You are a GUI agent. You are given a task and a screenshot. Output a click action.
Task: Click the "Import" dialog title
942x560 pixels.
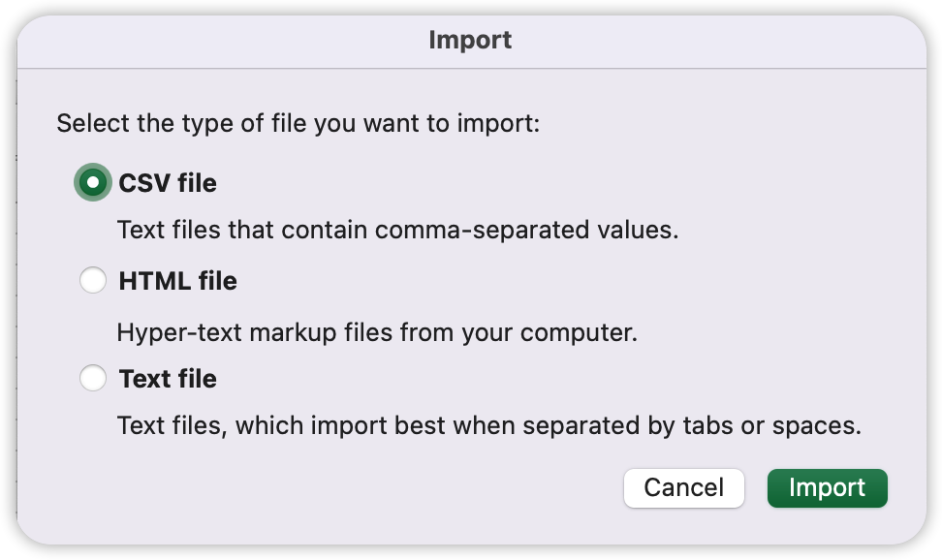pos(470,40)
